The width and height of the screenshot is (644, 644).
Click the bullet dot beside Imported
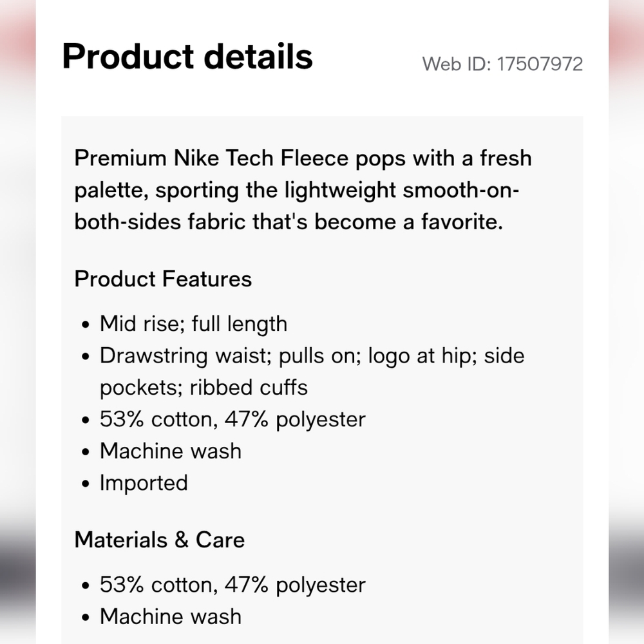click(86, 484)
